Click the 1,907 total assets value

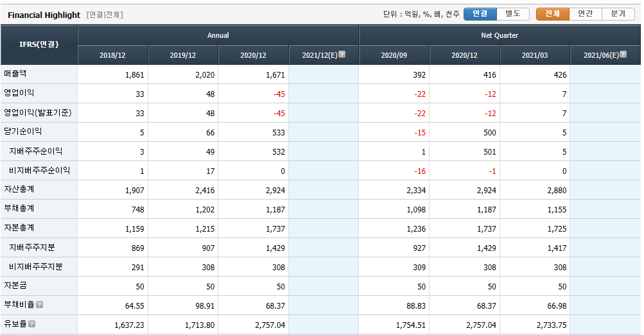[x=135, y=191]
